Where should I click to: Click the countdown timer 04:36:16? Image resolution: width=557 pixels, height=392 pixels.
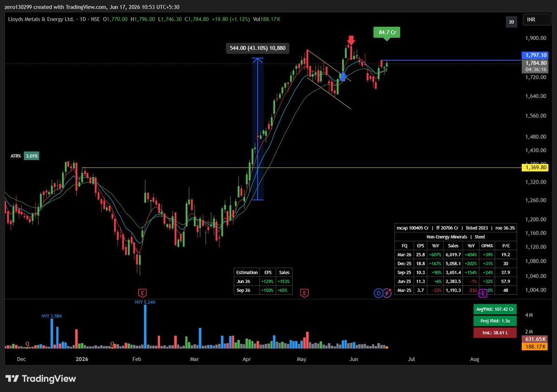[x=535, y=69]
